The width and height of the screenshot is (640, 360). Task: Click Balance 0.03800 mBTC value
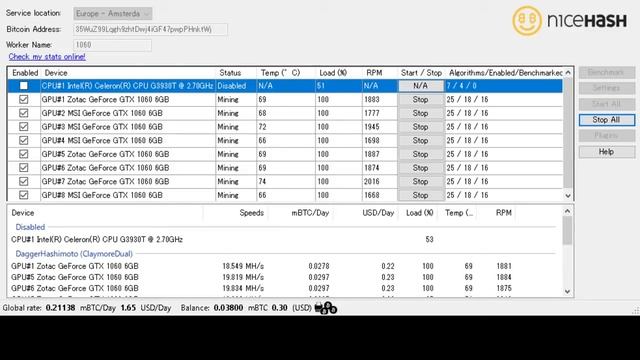[x=228, y=308]
